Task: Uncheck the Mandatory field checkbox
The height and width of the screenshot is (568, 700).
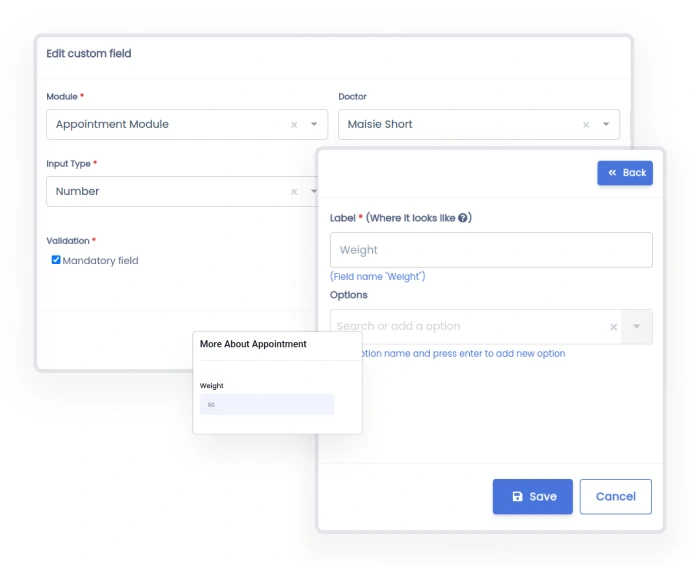Action: [x=56, y=260]
